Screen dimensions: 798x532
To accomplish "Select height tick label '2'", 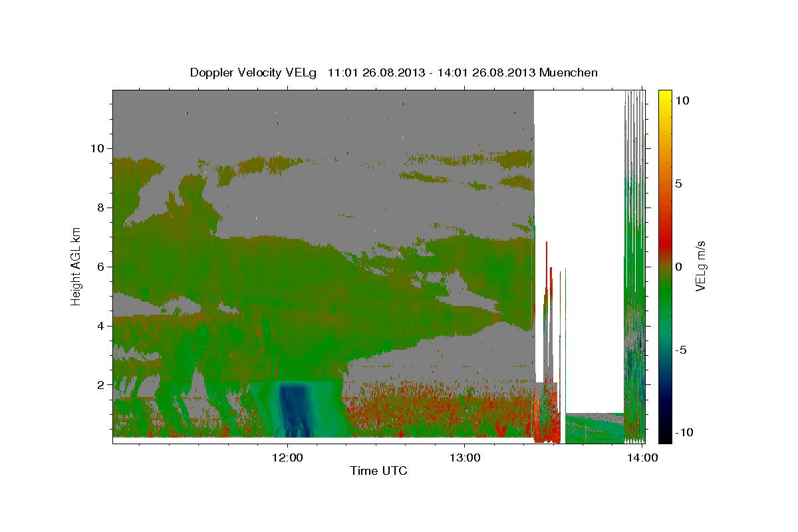I will [100, 384].
